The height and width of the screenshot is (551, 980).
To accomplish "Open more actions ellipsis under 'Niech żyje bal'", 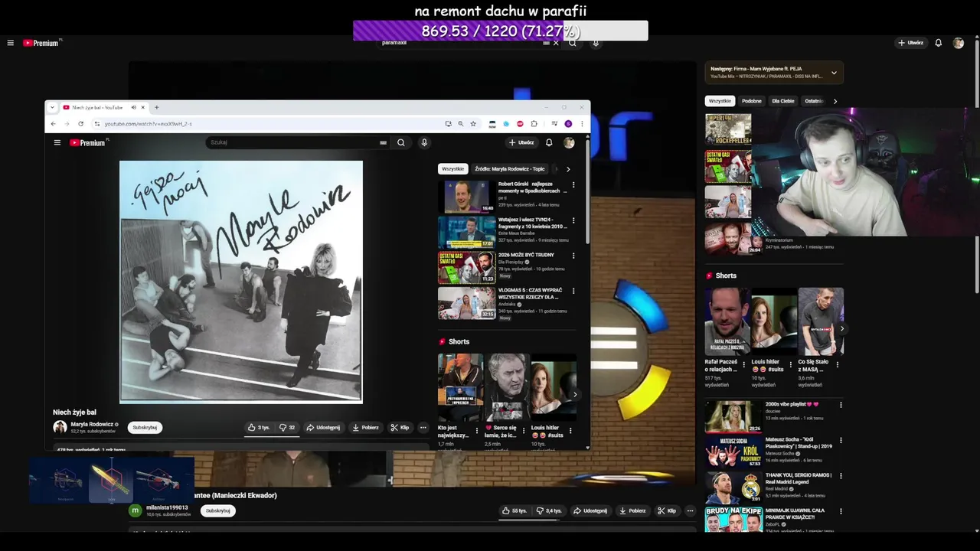I will [x=423, y=428].
